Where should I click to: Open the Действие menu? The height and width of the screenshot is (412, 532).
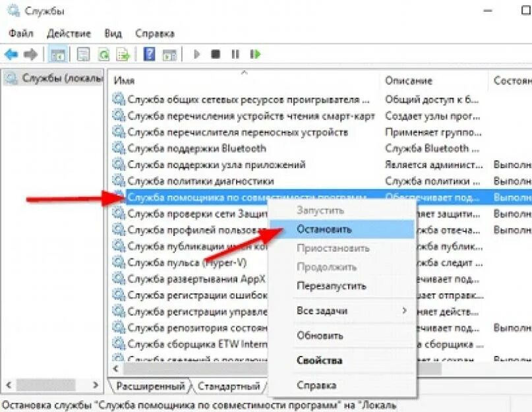69,34
